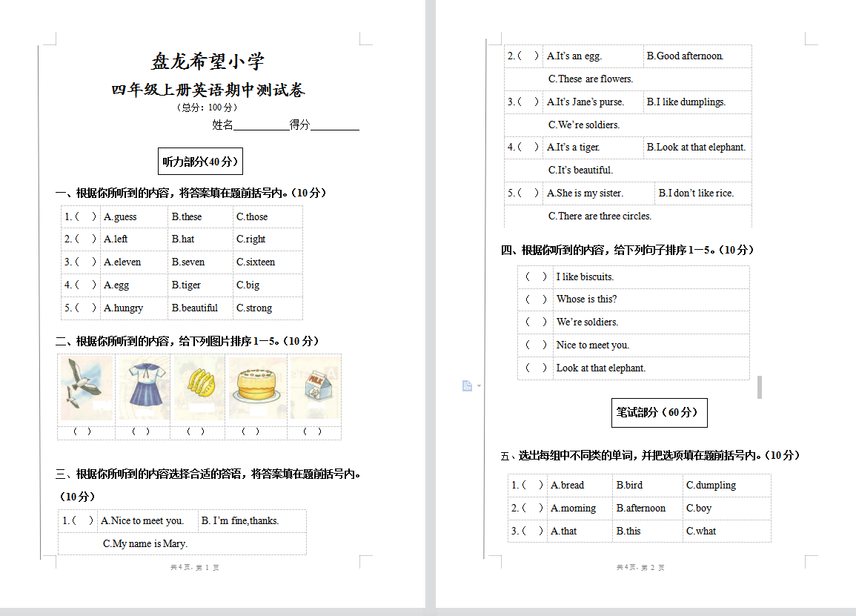856x616 pixels.
Task: Click the sentence C.It's beautiful.
Action: click(581, 170)
